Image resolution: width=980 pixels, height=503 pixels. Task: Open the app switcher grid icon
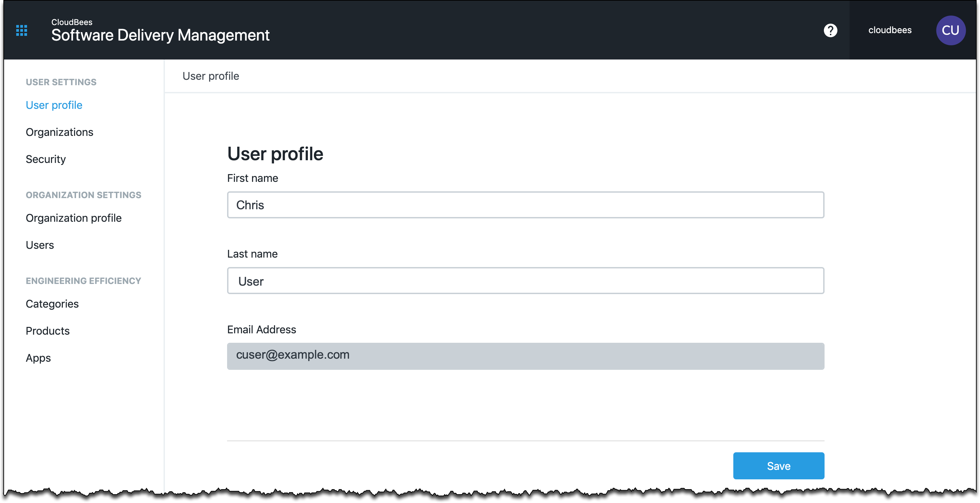22,30
